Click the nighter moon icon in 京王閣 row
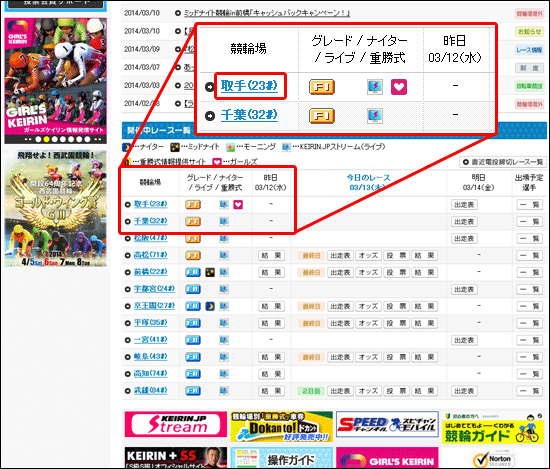The width and height of the screenshot is (550, 469). click(210, 306)
